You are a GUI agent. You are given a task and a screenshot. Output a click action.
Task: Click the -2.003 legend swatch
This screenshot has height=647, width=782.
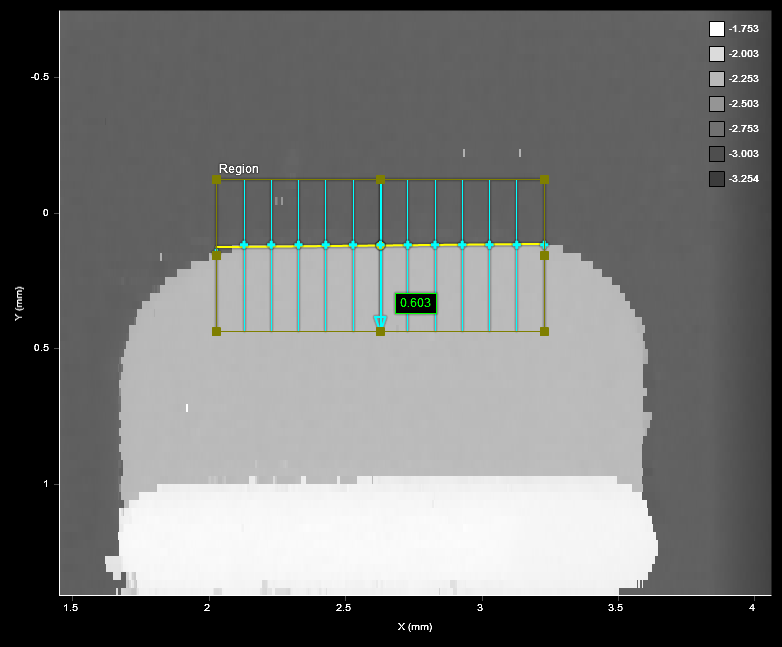[x=717, y=54]
